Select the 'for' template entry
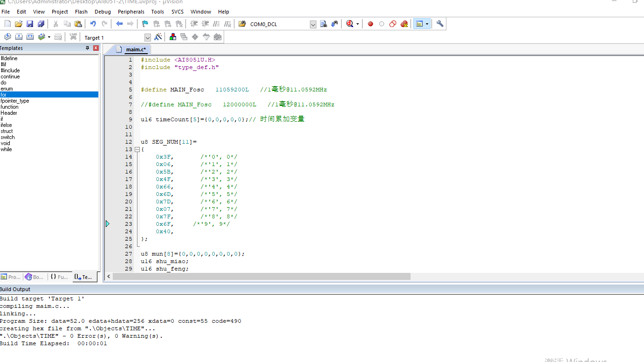 [49, 95]
